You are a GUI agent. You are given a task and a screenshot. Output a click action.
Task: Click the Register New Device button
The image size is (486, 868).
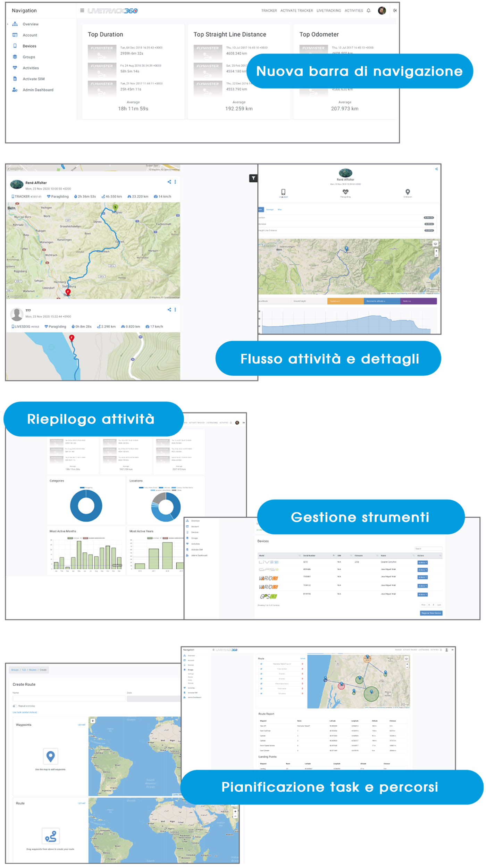tap(431, 613)
